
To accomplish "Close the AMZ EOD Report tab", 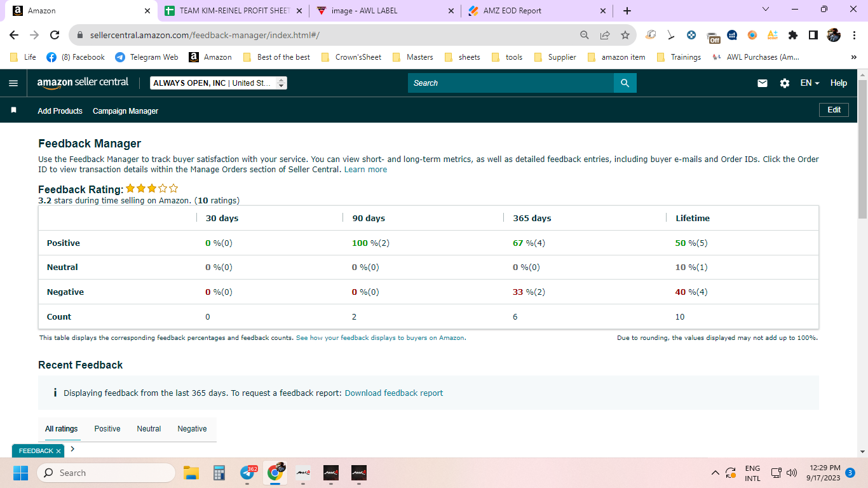I will click(x=603, y=11).
